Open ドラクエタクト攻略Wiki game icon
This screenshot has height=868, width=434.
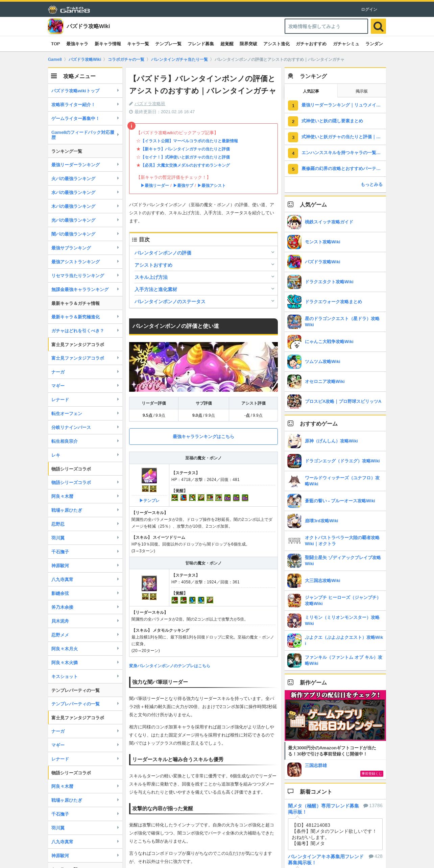coord(294,282)
